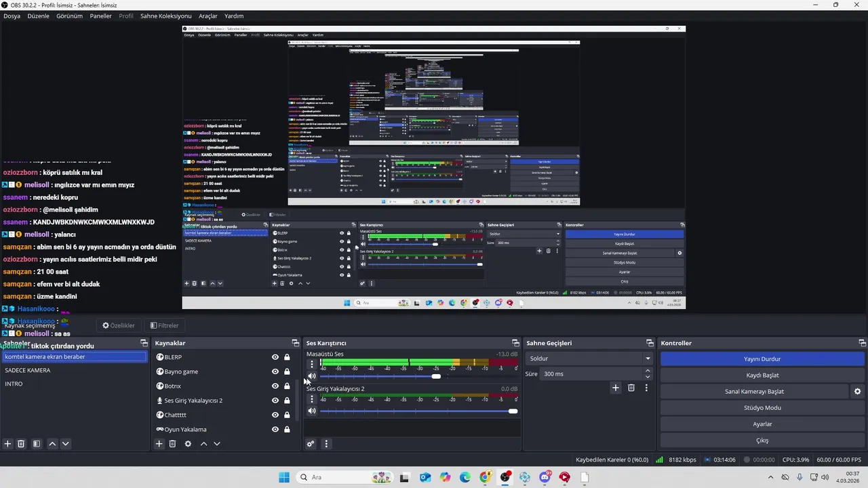The height and width of the screenshot is (488, 868).
Task: Click Sanal Kamerayı Başlat button
Action: (x=754, y=392)
